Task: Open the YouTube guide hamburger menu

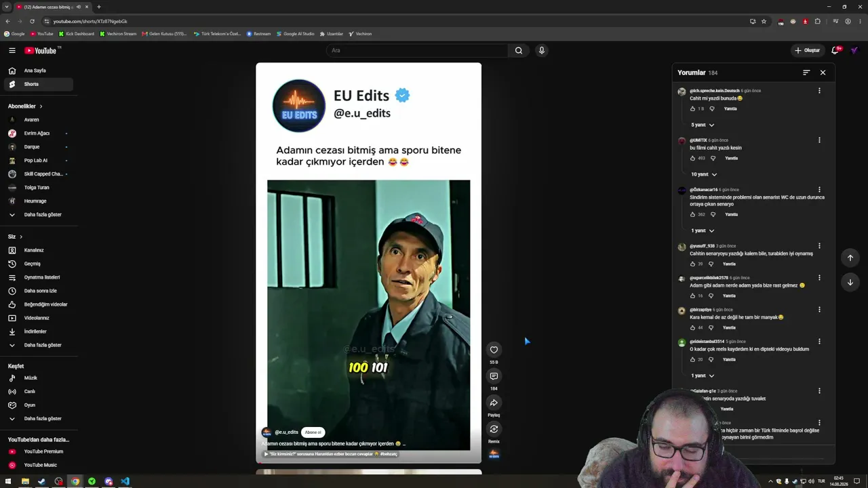Action: click(12, 50)
